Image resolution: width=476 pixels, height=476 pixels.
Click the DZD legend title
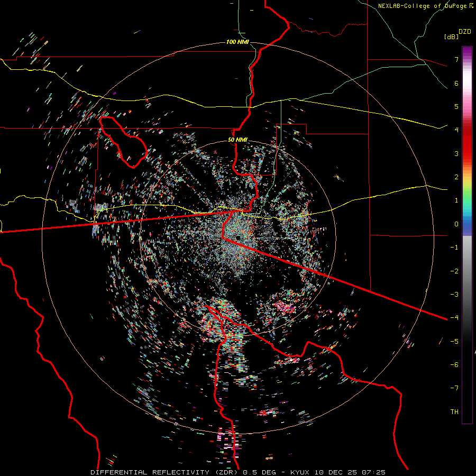coord(465,32)
